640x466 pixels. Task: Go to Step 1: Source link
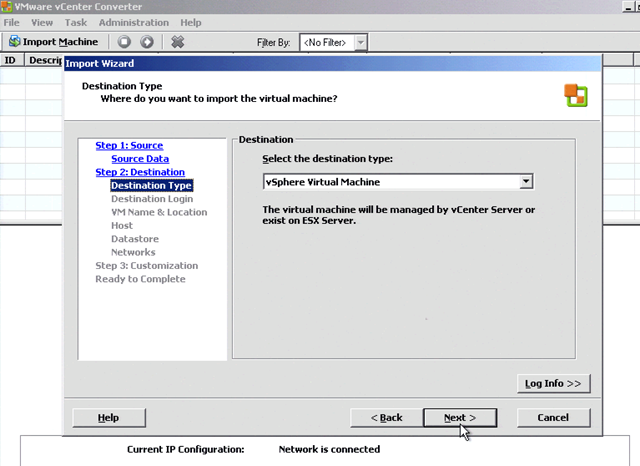click(x=129, y=145)
